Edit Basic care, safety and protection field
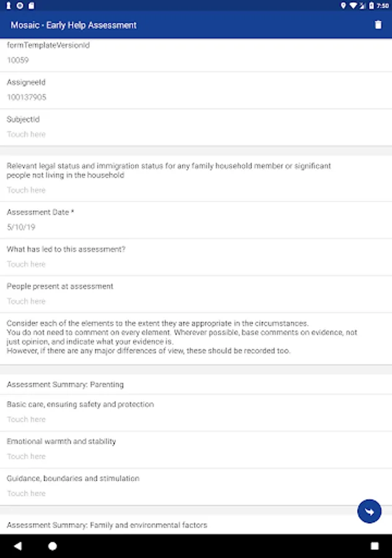 27,419
